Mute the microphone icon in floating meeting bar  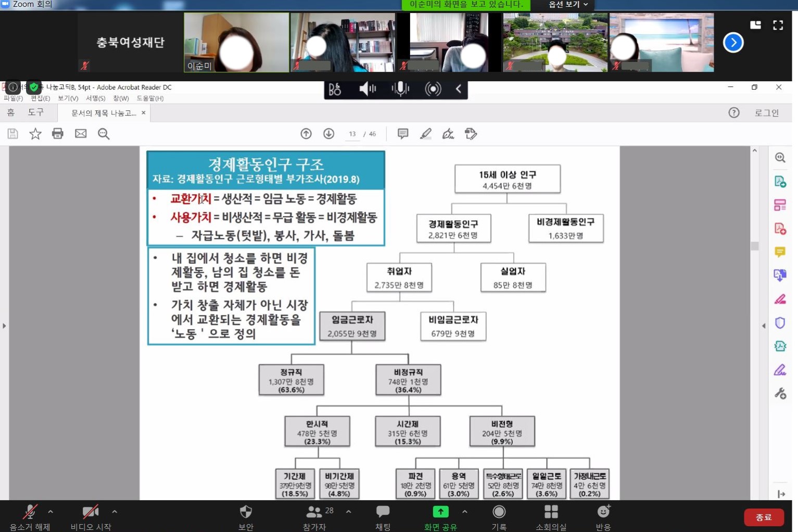click(x=400, y=89)
